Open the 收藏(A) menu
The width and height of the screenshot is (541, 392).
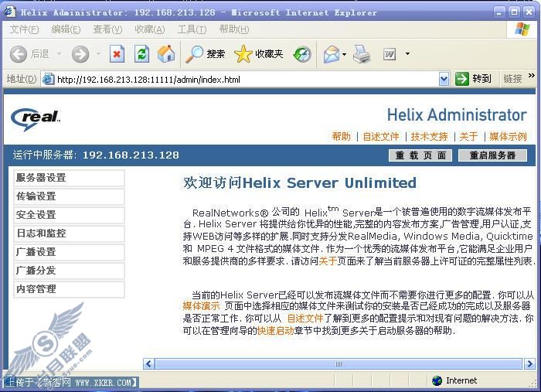click(x=149, y=29)
